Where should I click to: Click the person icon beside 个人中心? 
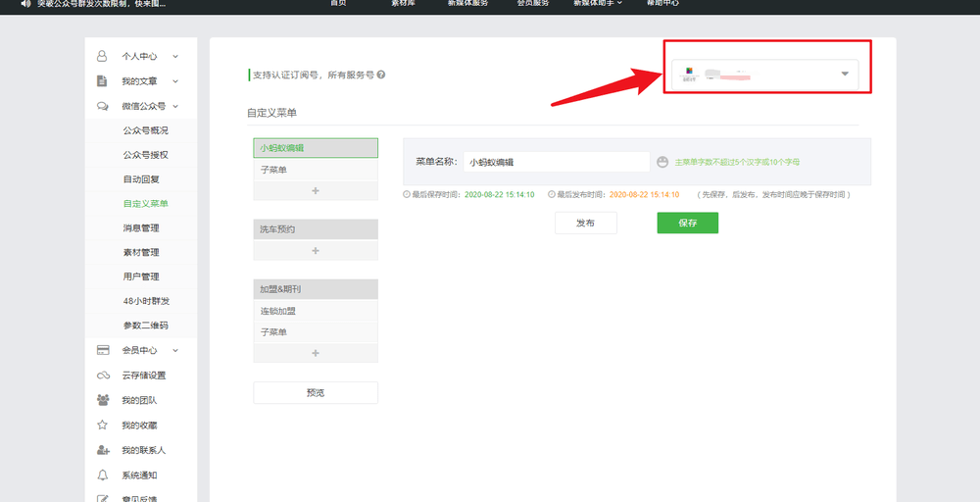coord(102,57)
